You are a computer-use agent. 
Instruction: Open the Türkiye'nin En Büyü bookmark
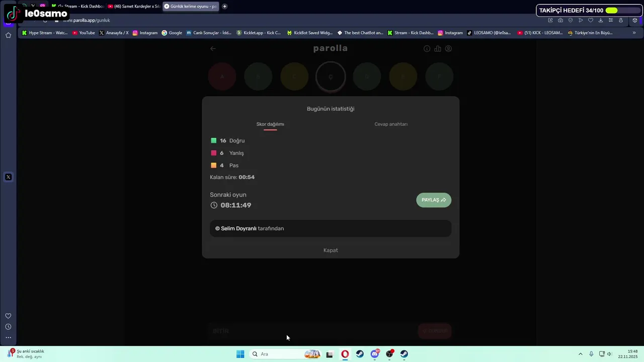tap(590, 33)
